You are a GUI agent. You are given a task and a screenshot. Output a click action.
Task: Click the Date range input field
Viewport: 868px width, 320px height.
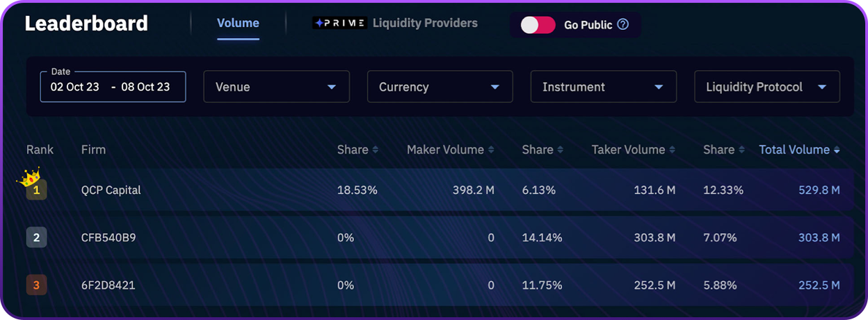[113, 87]
